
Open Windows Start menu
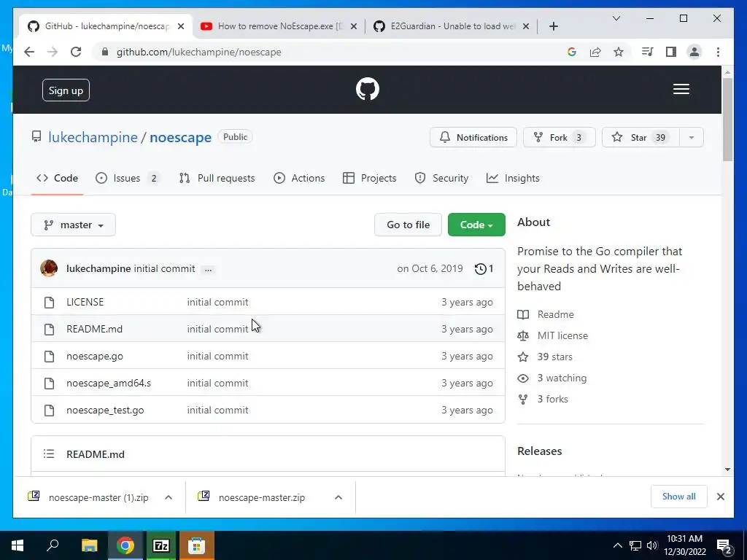(18, 545)
